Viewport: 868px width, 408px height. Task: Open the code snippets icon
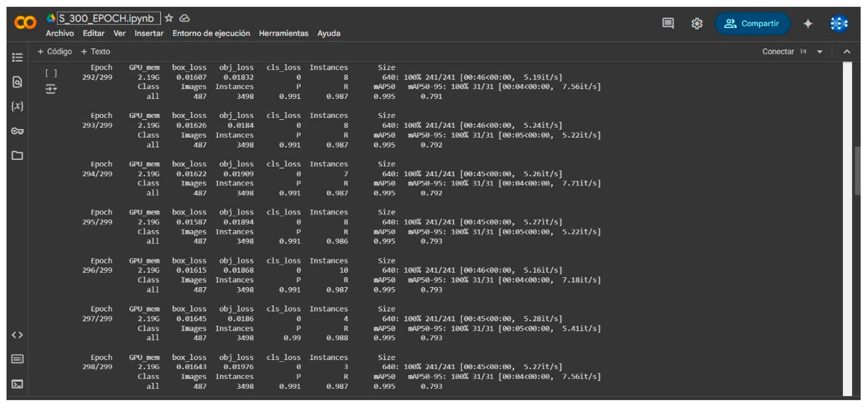pos(17,335)
